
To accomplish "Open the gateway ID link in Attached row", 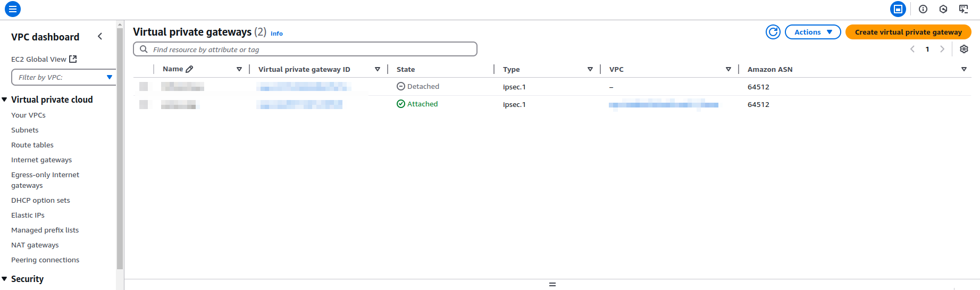I will 299,104.
